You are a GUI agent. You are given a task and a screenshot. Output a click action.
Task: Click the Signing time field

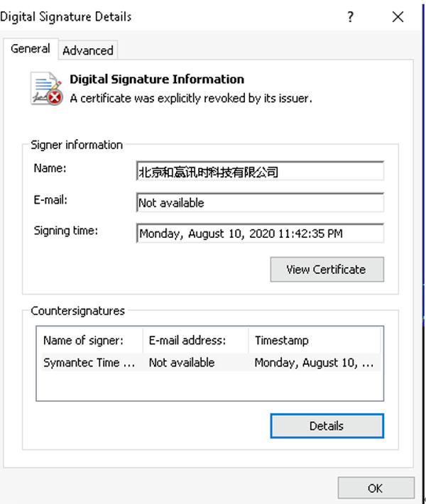(259, 234)
